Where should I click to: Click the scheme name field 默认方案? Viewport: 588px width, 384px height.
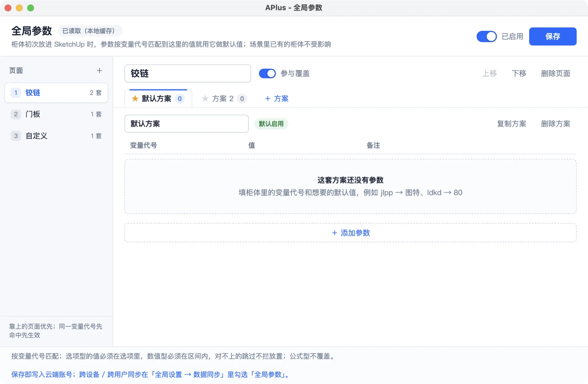tap(187, 124)
